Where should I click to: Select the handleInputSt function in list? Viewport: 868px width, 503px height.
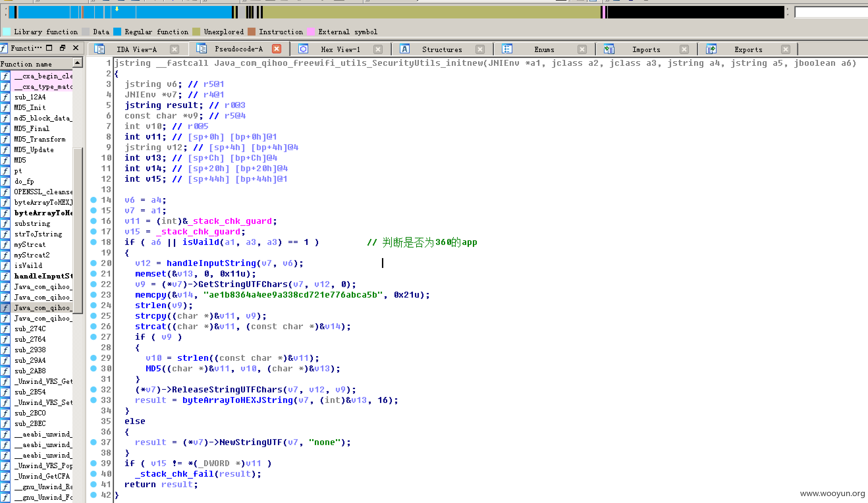43,276
